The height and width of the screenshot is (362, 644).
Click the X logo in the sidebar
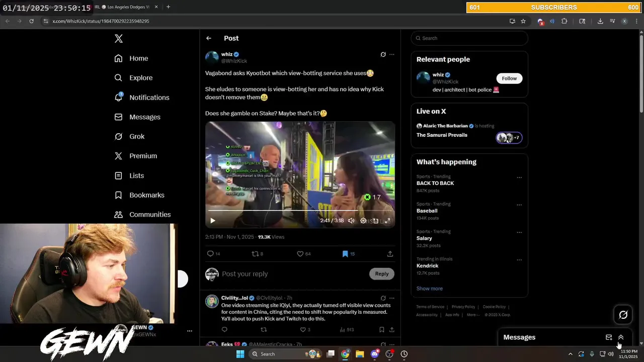pyautogui.click(x=119, y=39)
